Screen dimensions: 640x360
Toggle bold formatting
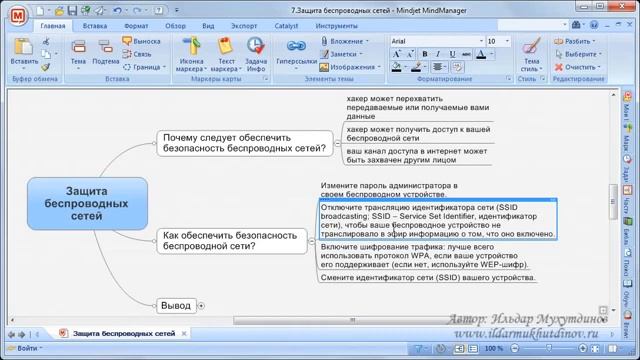click(x=424, y=54)
